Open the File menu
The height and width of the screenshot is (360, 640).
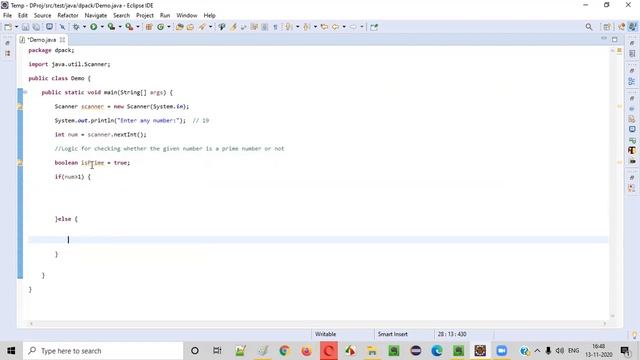coord(7,15)
